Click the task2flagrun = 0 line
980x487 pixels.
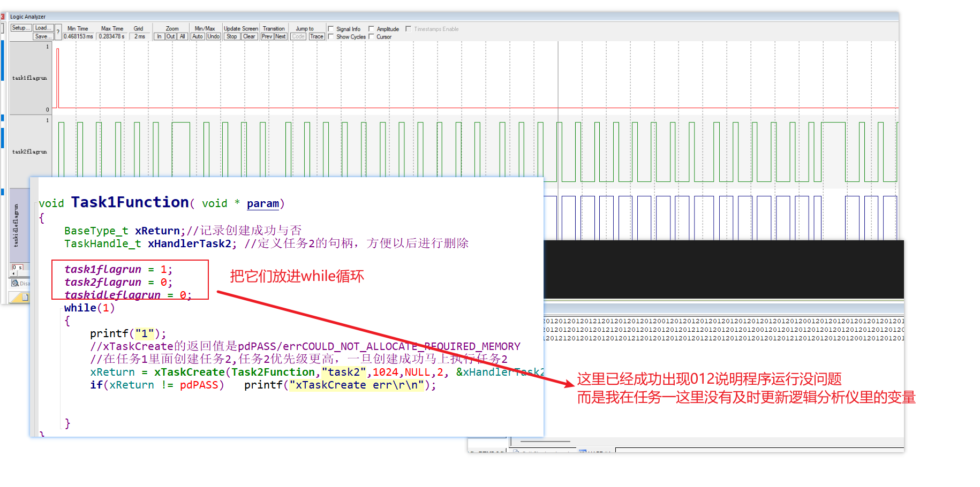[118, 282]
